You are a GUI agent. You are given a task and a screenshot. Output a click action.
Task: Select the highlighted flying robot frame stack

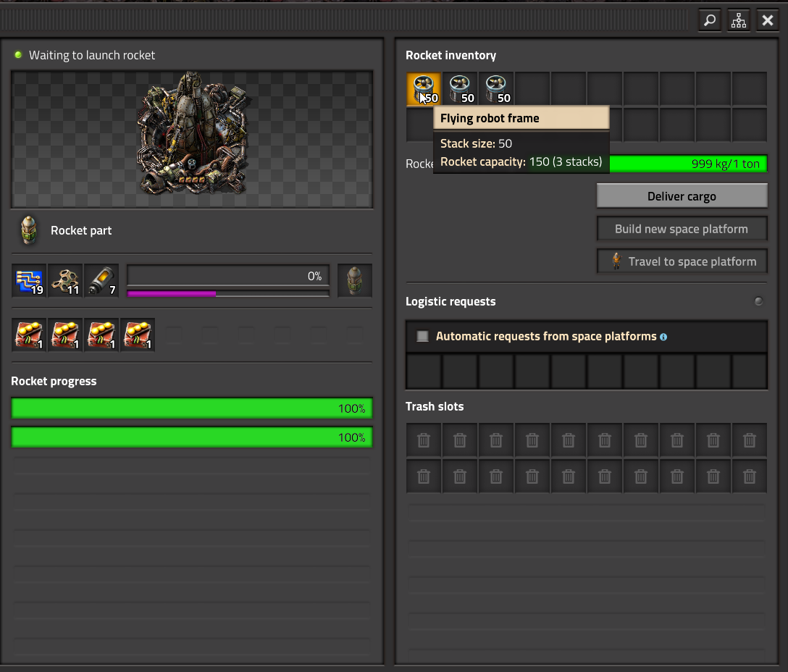[x=424, y=89]
